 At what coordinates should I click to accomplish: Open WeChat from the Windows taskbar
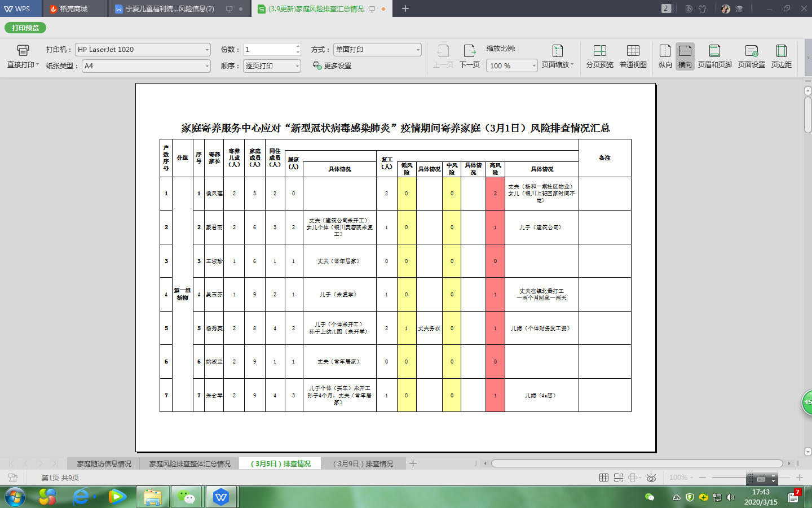point(186,497)
